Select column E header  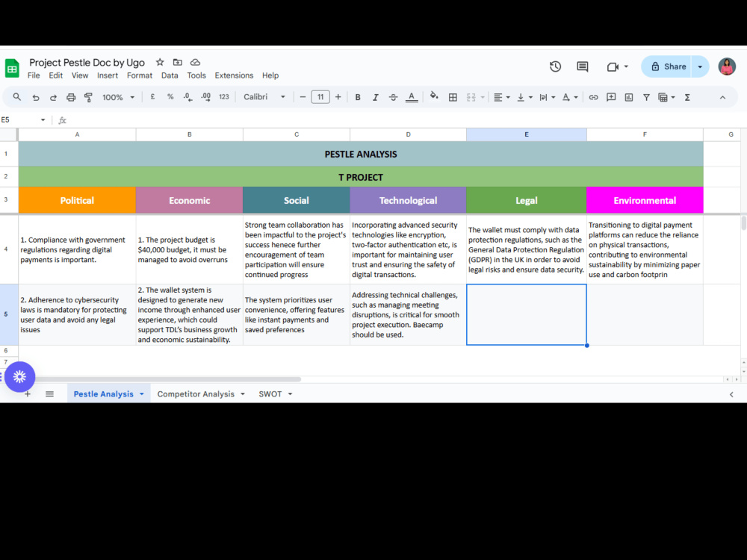(x=527, y=134)
